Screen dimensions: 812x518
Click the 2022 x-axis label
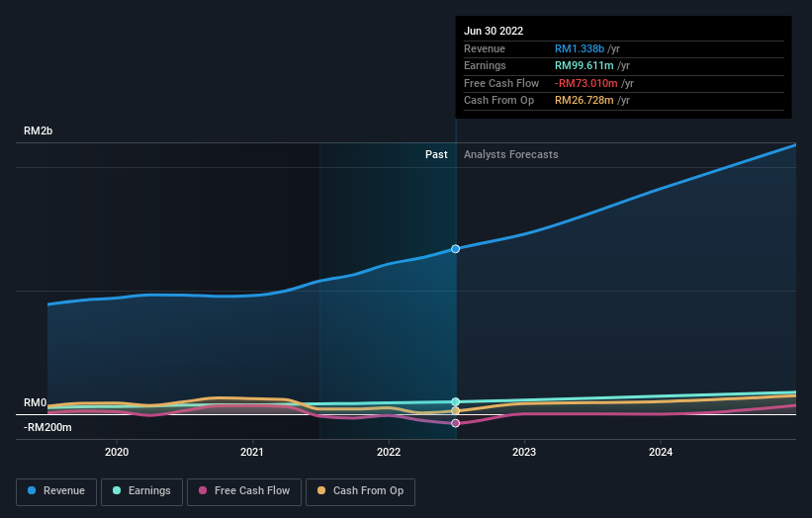coord(389,452)
